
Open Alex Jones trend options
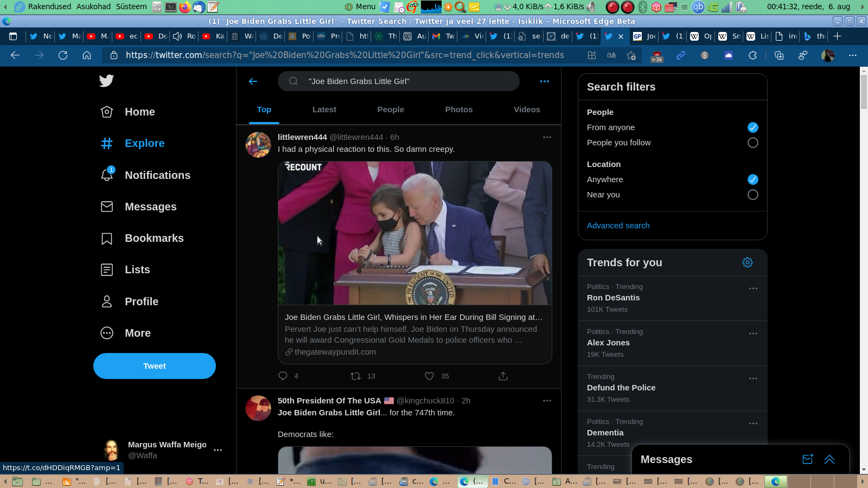(x=753, y=333)
